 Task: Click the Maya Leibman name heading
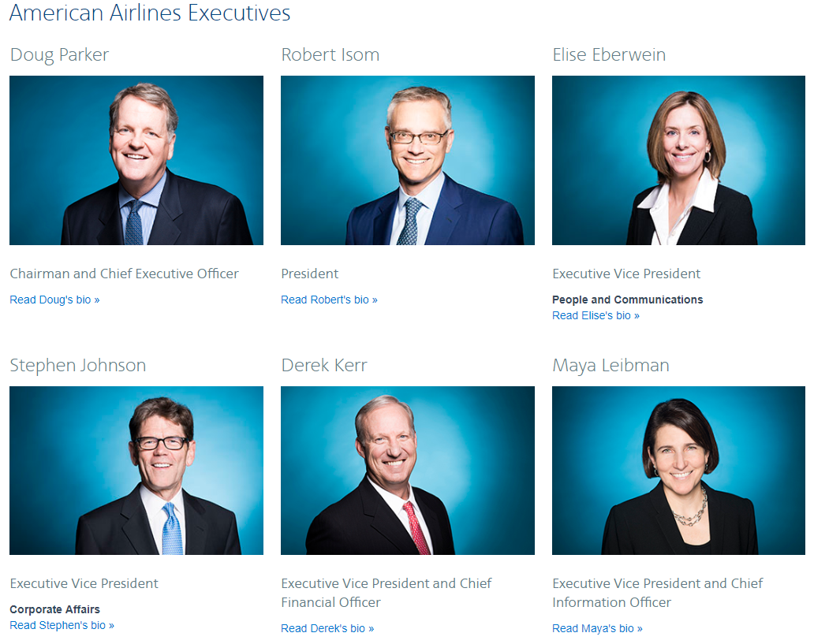pyautogui.click(x=610, y=365)
